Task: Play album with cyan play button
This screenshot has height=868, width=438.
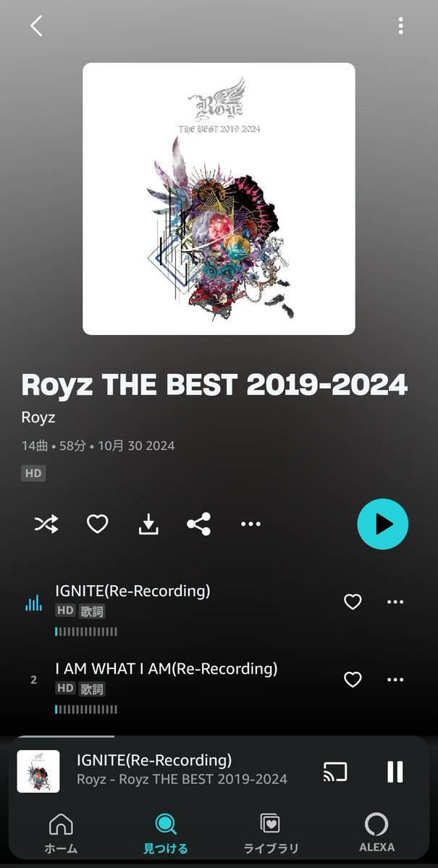Action: coord(383,524)
